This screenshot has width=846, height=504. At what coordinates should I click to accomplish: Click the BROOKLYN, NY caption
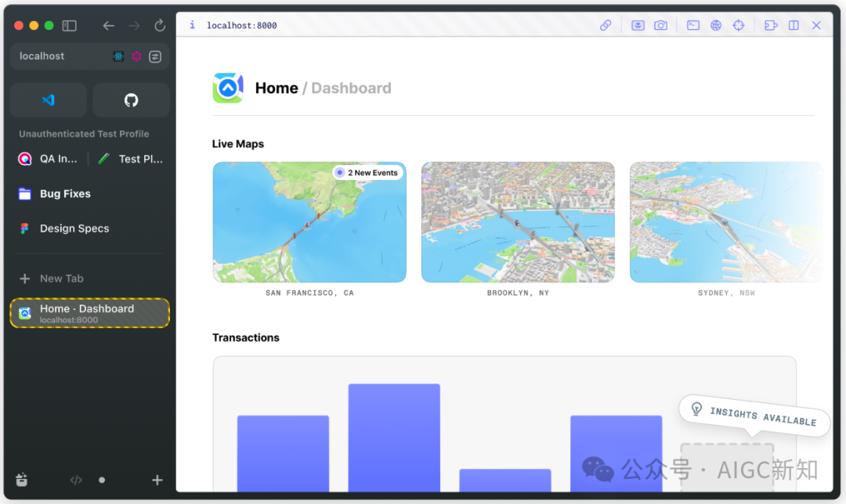coord(518,293)
